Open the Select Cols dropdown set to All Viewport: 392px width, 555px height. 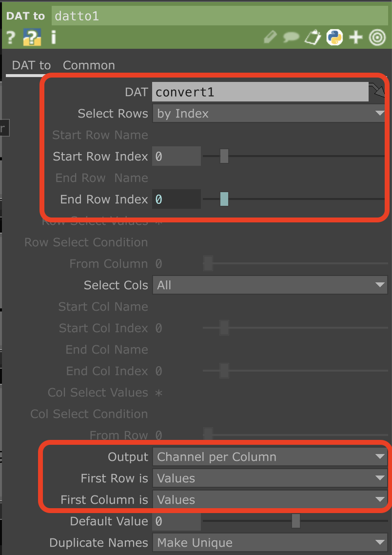(x=270, y=285)
